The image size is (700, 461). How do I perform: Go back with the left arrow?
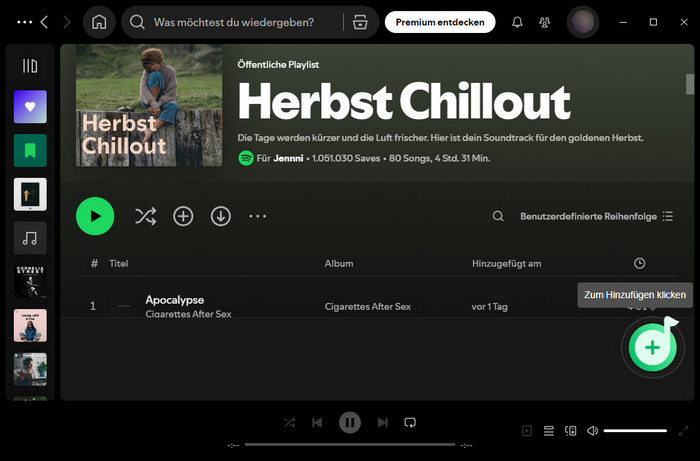[44, 22]
